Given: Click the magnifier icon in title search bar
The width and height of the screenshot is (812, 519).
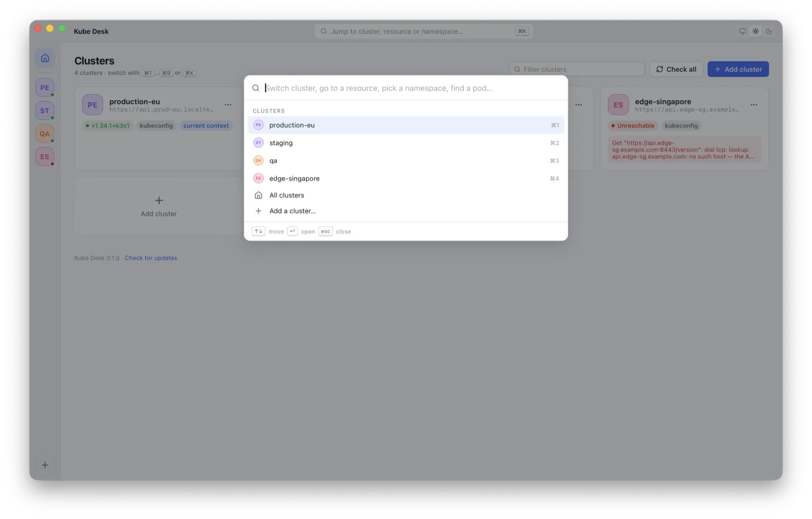Looking at the screenshot, I should 323,31.
